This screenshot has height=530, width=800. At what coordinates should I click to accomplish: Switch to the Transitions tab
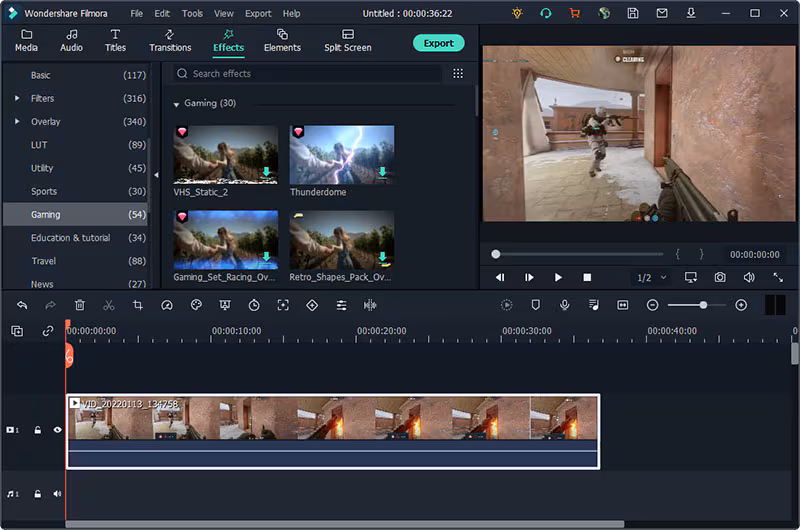(170, 40)
